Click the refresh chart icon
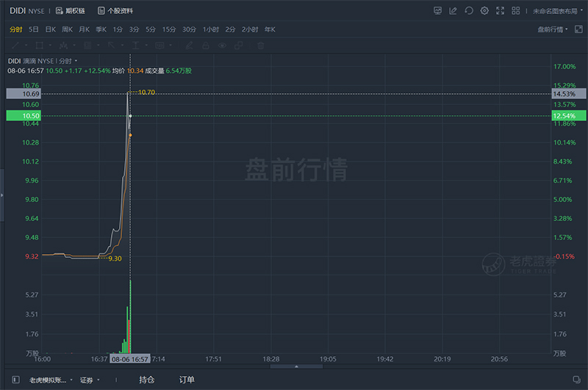Screen dimensions: 588x390 point(469,11)
